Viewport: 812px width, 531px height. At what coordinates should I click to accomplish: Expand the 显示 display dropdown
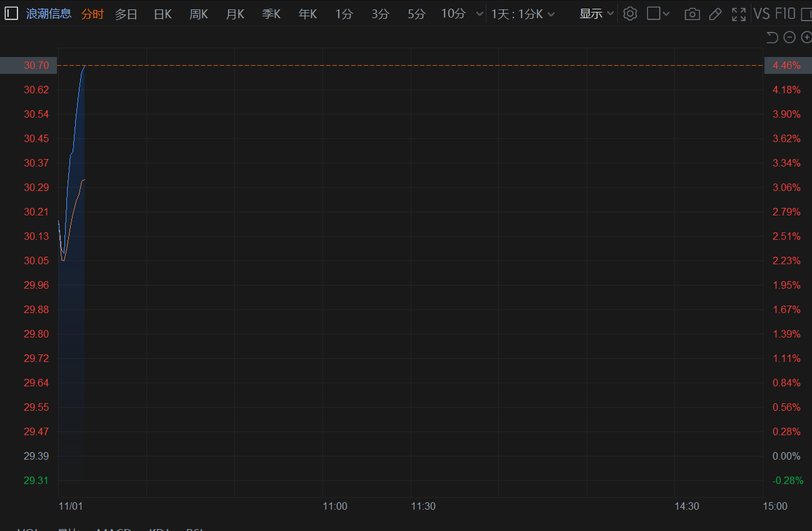pyautogui.click(x=597, y=14)
